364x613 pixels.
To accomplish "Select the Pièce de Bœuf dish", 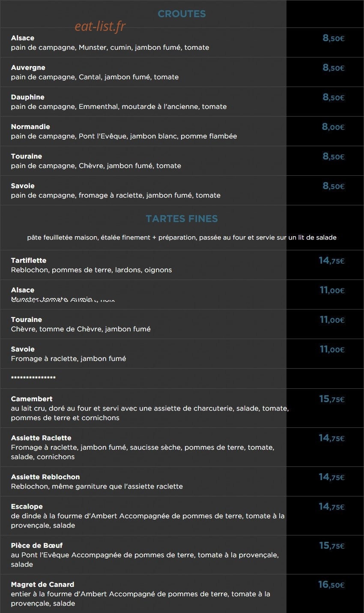I will (182, 555).
